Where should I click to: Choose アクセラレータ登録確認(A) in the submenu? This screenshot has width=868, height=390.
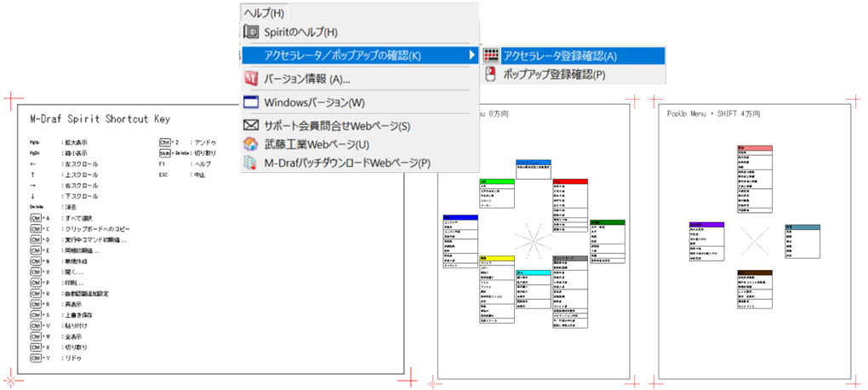coord(560,55)
